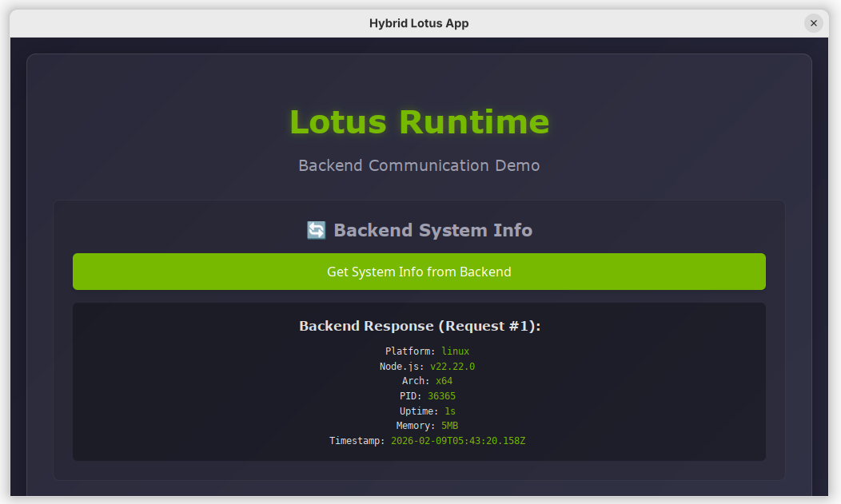Click the Get System Info from Backend button
The height and width of the screenshot is (504, 841).
[x=419, y=272]
